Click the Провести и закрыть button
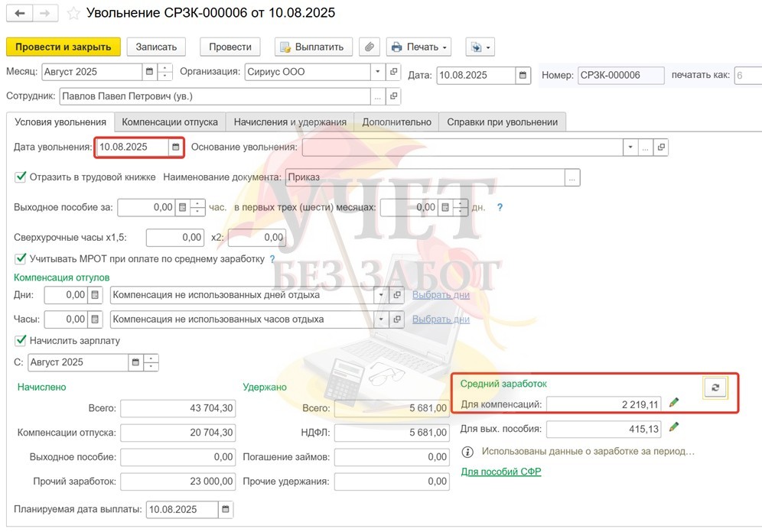The width and height of the screenshot is (762, 532). point(63,47)
